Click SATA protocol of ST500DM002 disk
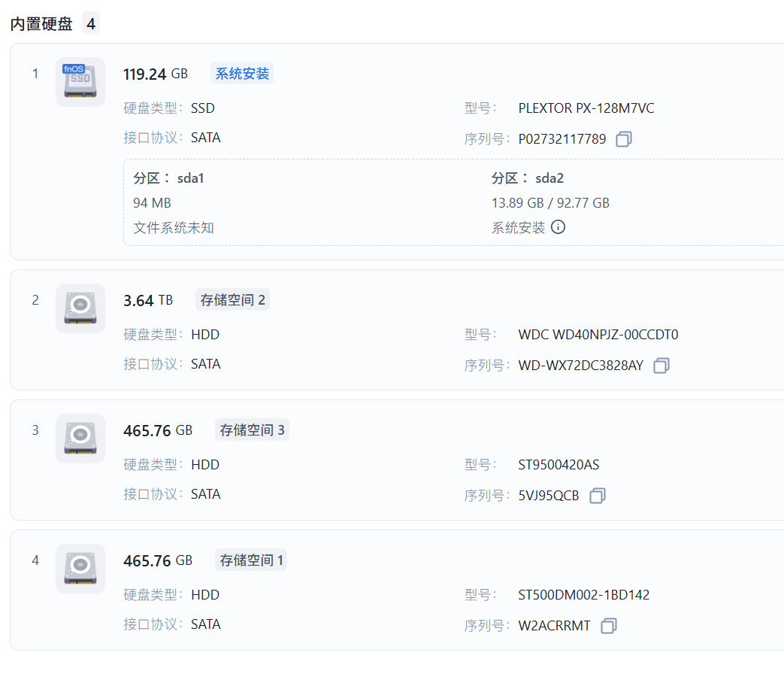The width and height of the screenshot is (784, 680). coord(205,624)
